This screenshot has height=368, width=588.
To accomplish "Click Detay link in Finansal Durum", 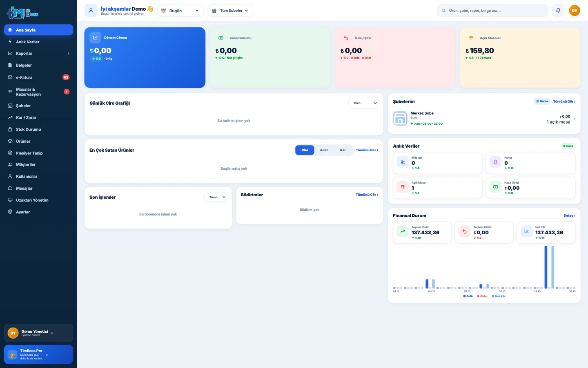I will [x=570, y=215].
